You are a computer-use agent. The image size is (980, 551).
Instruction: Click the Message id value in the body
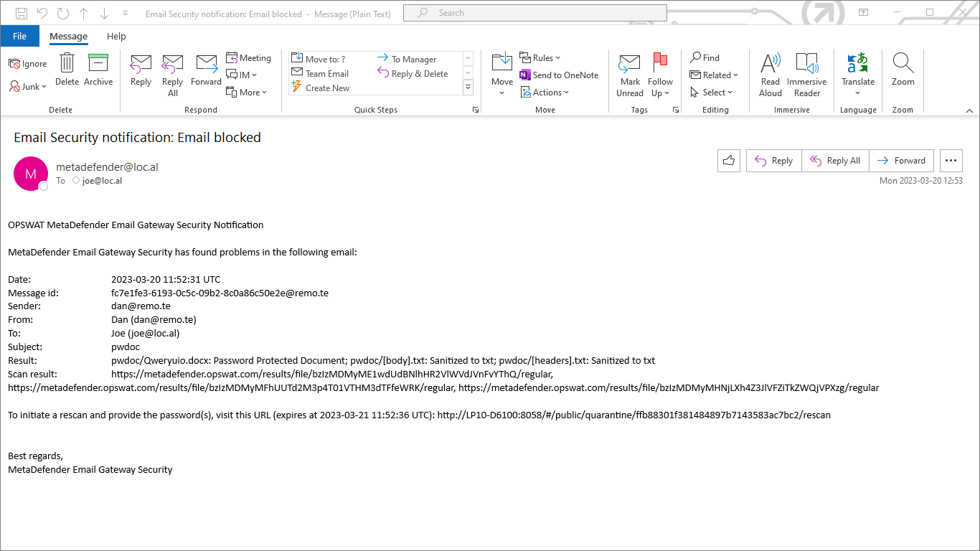click(220, 293)
